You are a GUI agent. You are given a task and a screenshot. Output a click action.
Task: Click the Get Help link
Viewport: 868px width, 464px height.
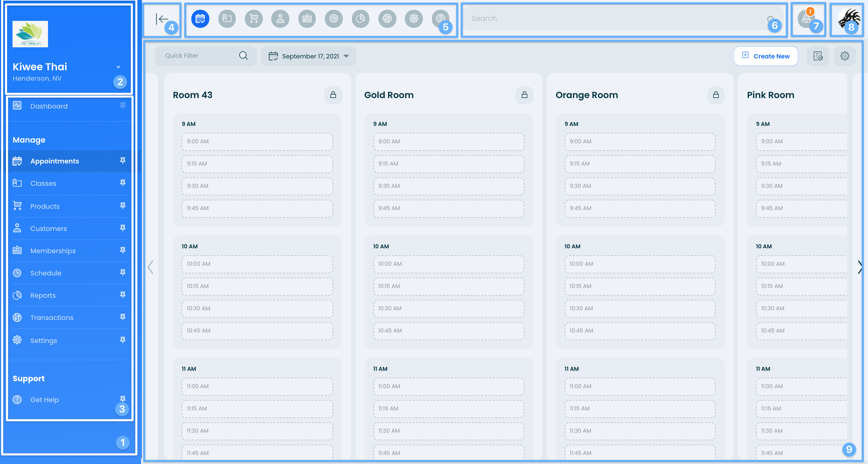click(x=44, y=400)
